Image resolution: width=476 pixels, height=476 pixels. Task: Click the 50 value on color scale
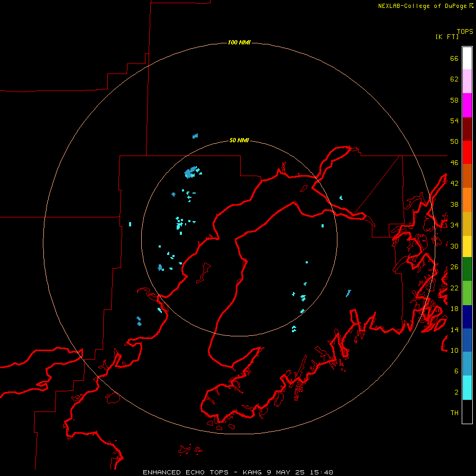point(454,142)
